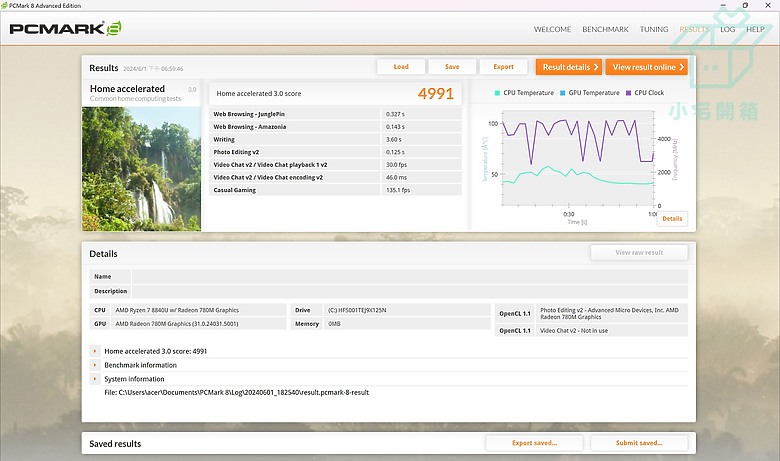Click the Name field
Image resolution: width=780 pixels, height=461 pixels.
409,277
